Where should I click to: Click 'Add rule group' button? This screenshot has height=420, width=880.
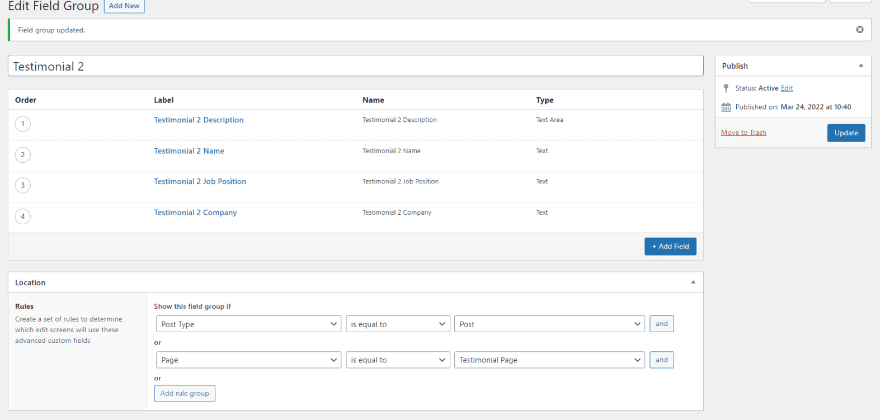186,393
